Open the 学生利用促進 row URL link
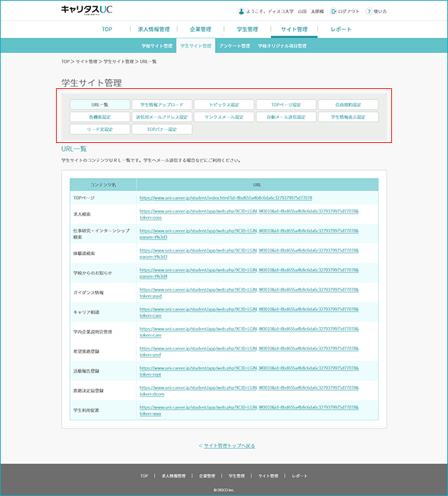 click(x=249, y=411)
